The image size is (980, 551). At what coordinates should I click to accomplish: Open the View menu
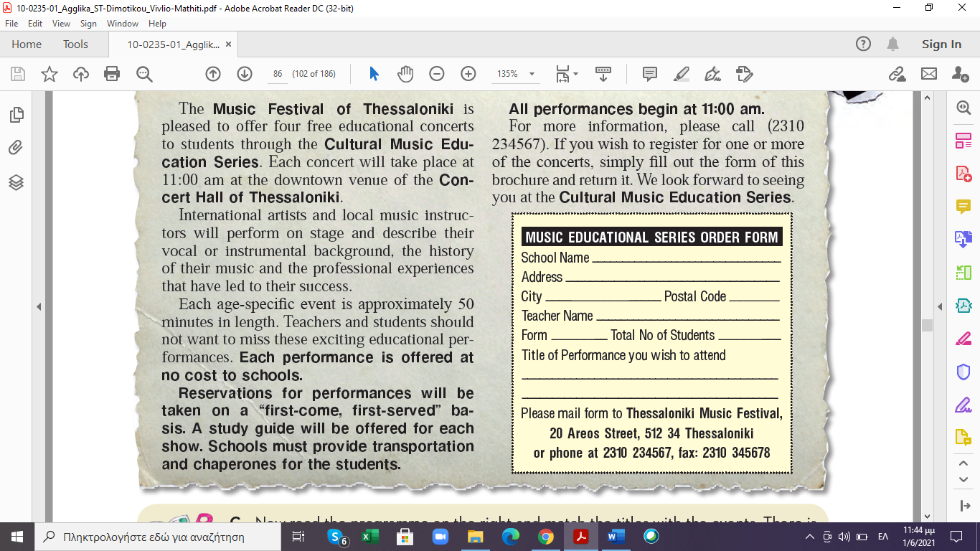[x=61, y=24]
